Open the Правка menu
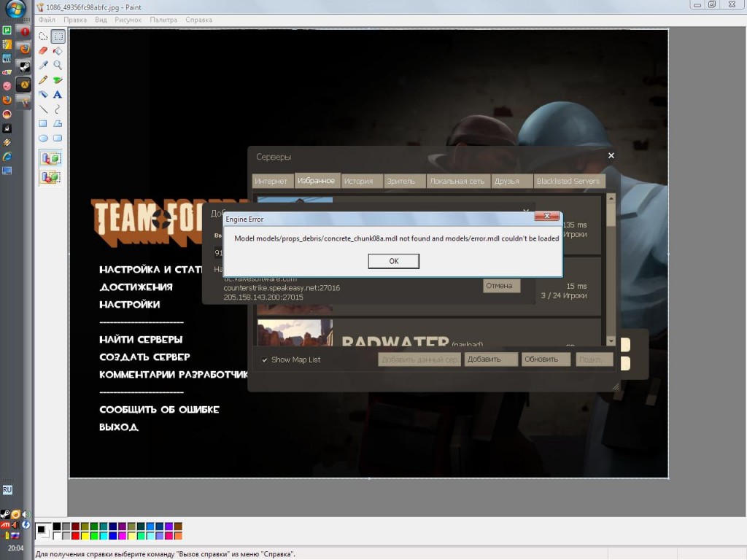This screenshot has width=747, height=560. tap(75, 20)
